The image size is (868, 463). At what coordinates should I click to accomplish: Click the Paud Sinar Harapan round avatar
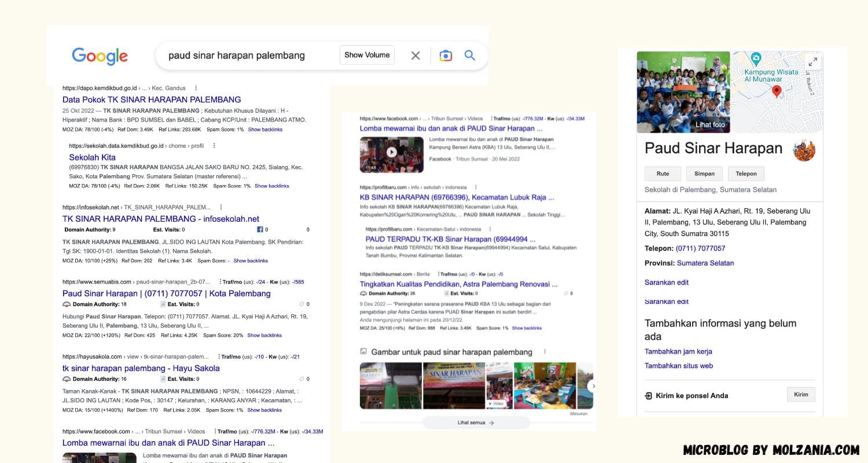804,150
